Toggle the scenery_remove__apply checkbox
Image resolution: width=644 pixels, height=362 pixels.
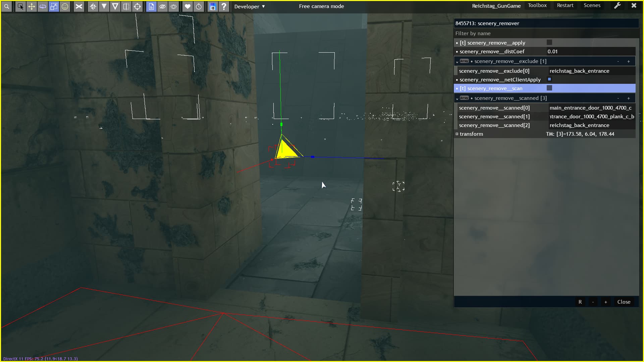tap(549, 43)
